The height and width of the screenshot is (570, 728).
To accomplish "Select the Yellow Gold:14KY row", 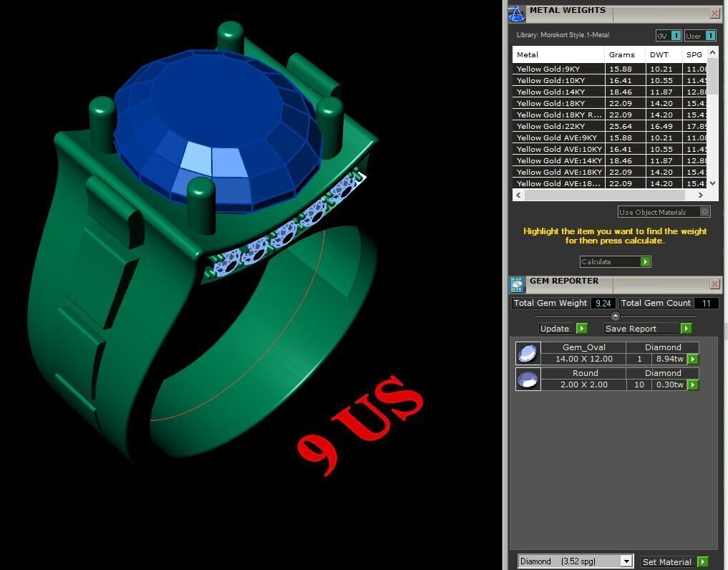I will (610, 92).
